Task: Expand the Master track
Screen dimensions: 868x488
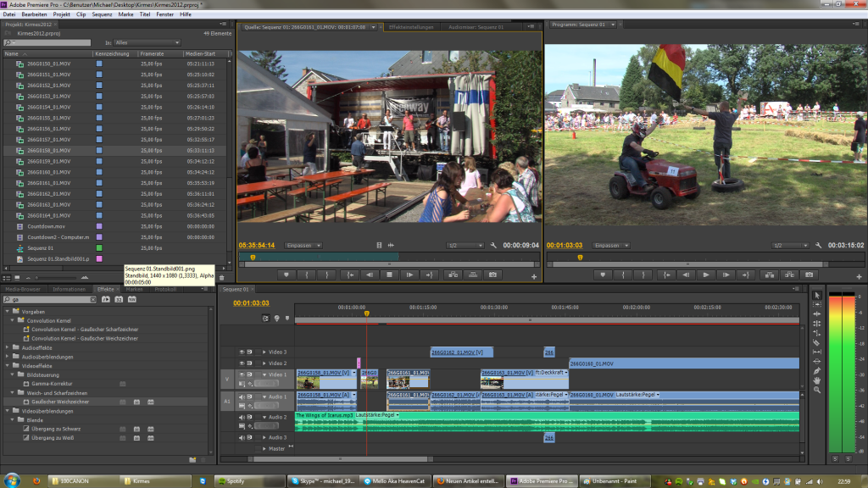Action: (x=264, y=449)
